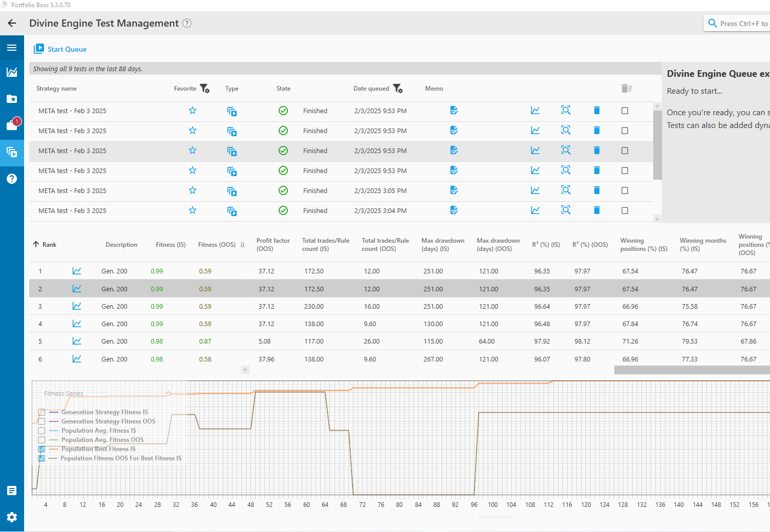Image resolution: width=770 pixels, height=532 pixels.
Task: Click the back arrow in header
Action: pyautogui.click(x=12, y=23)
